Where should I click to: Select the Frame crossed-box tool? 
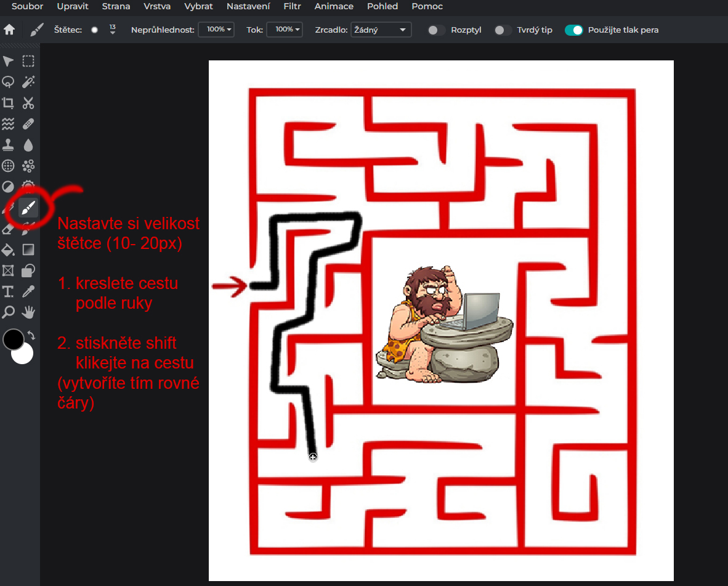pos(8,271)
